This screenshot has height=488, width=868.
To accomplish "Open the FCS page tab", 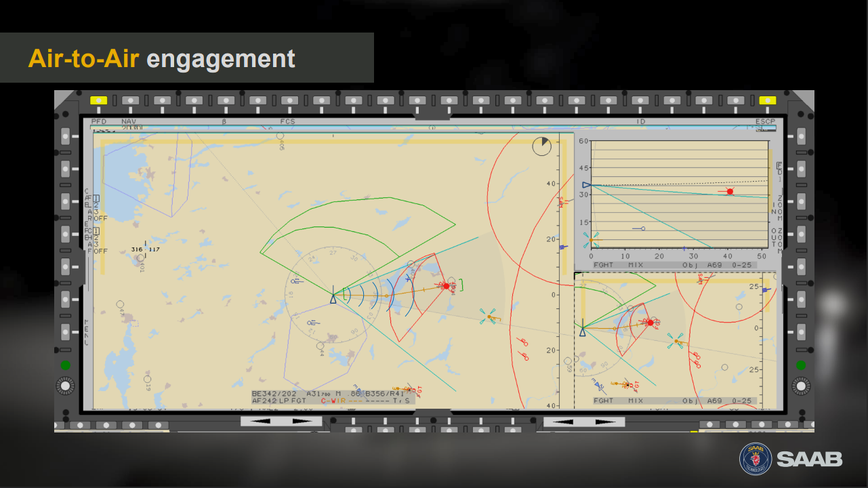I will click(x=288, y=122).
